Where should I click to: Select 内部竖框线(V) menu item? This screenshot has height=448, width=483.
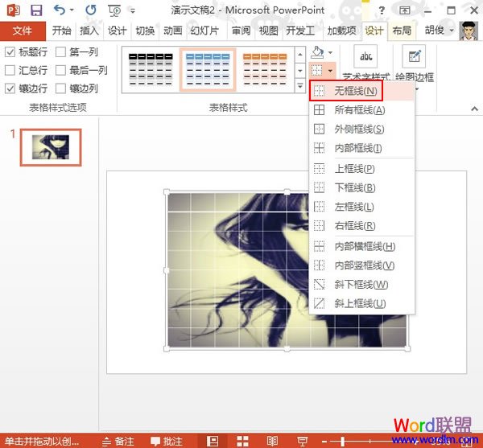pos(361,265)
